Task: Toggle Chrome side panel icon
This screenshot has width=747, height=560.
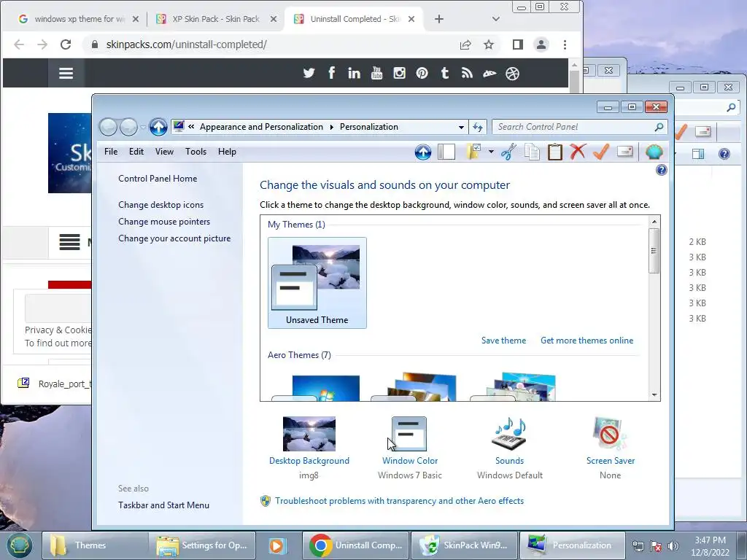Action: pos(518,44)
